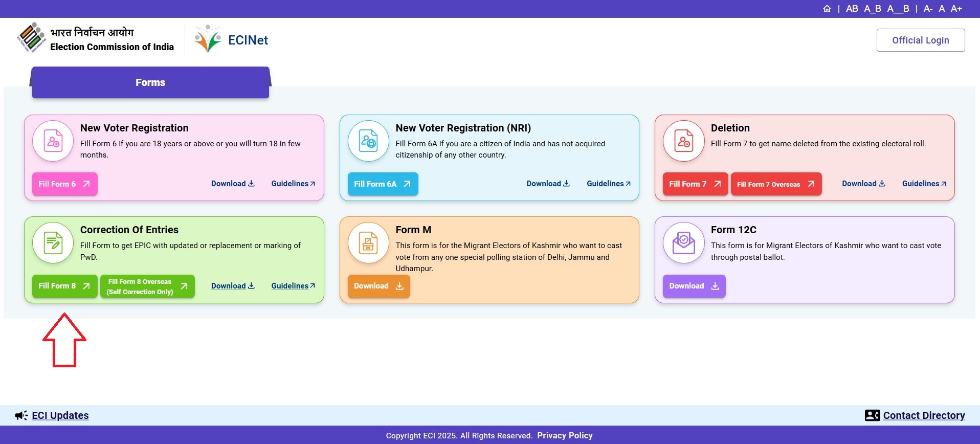Download the Form M file
The height and width of the screenshot is (444, 980).
tap(378, 286)
